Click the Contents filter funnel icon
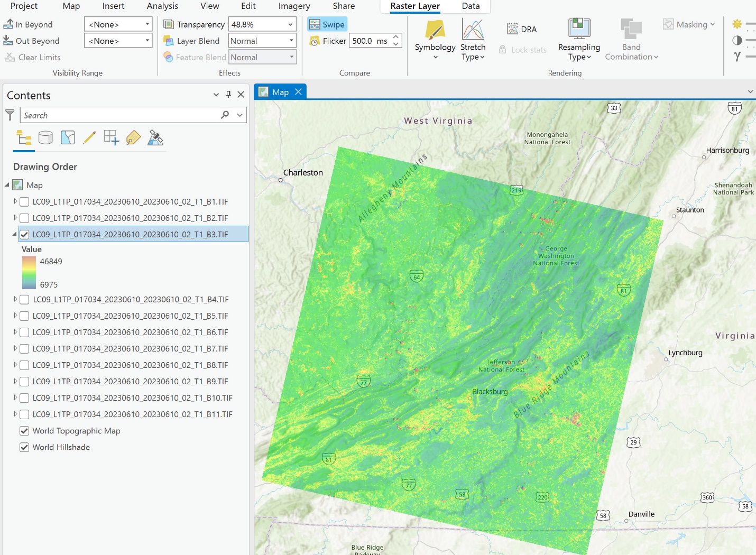 point(10,115)
